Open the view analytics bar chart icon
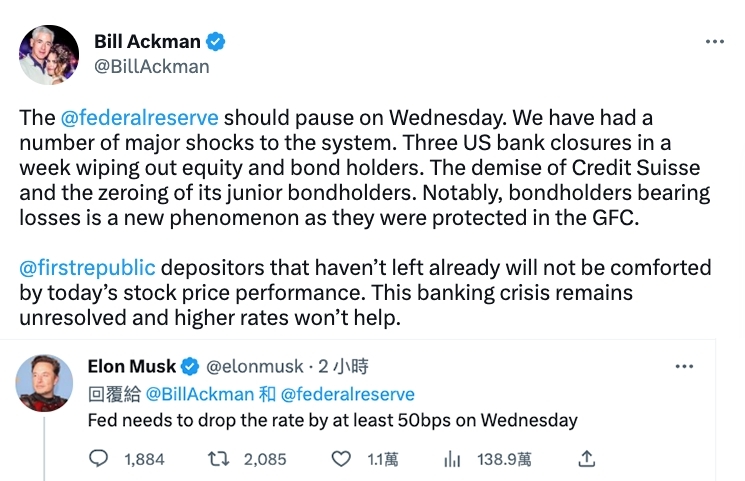This screenshot has width=745, height=481. pos(451,459)
